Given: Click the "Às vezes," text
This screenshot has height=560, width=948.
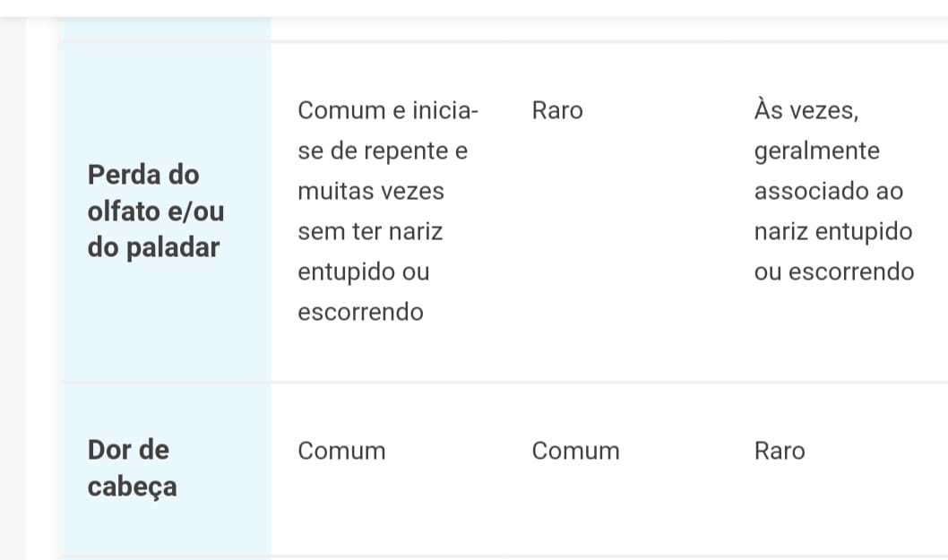Looking at the screenshot, I should click(x=806, y=110).
